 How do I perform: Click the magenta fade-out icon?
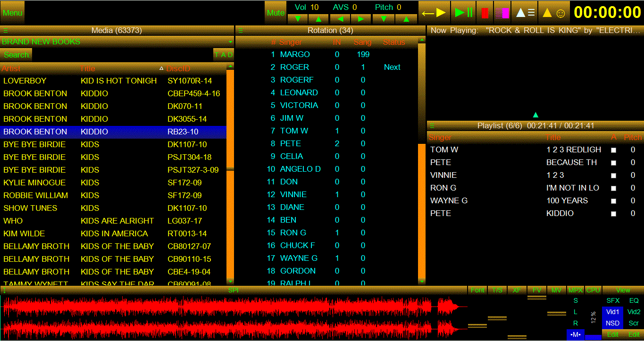[x=502, y=13]
